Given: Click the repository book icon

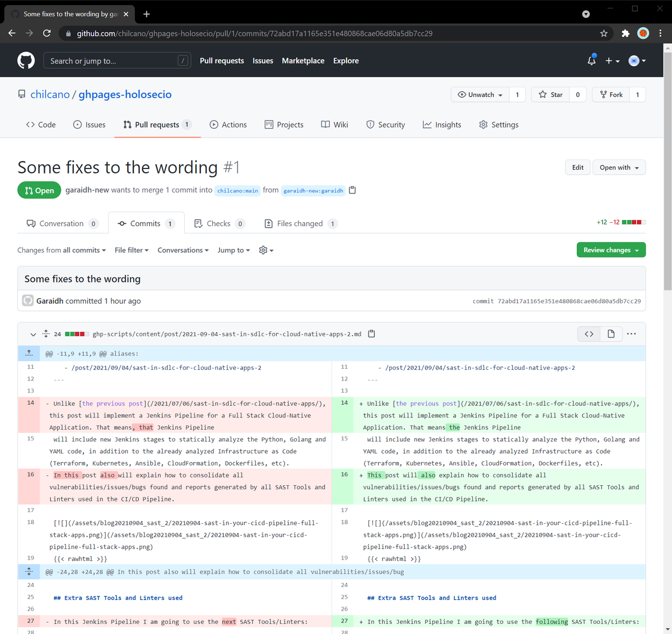Looking at the screenshot, I should [21, 95].
